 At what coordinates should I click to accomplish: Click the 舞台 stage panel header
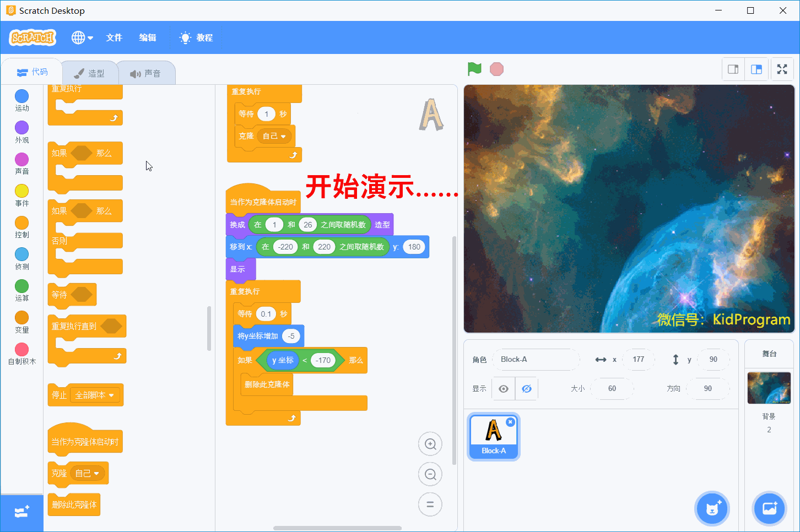click(769, 354)
